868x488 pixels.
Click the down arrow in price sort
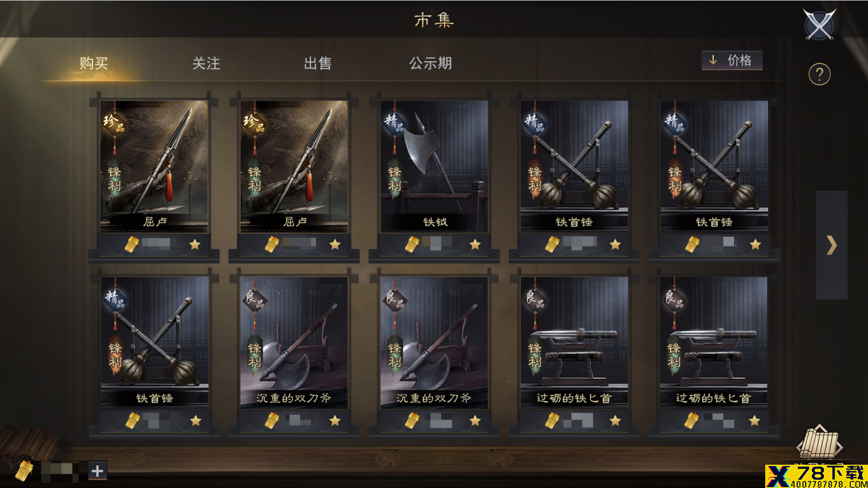713,60
